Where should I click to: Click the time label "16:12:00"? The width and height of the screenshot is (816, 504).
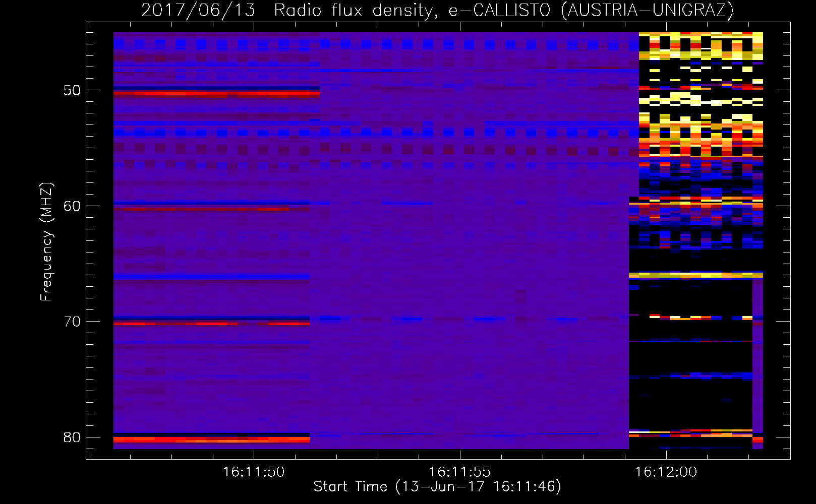(x=666, y=472)
